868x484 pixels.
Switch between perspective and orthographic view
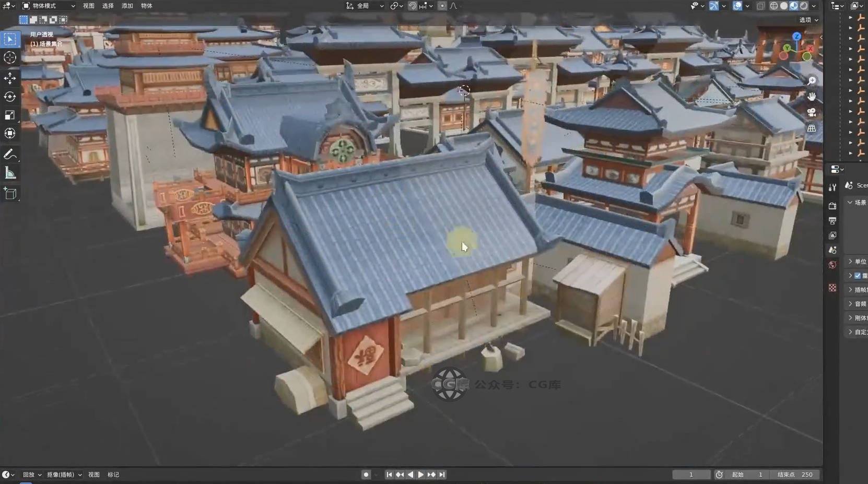coord(812,128)
